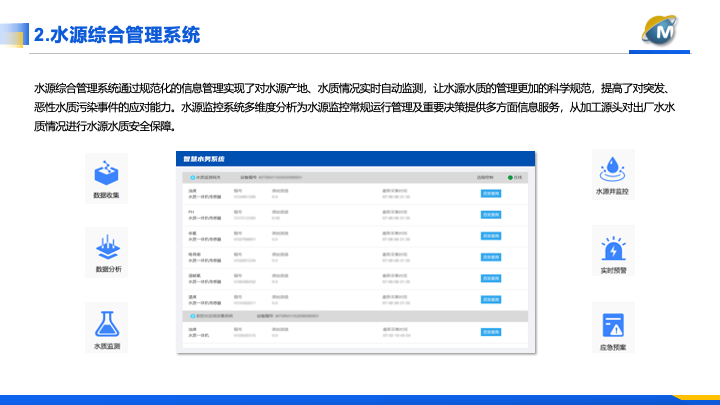Image resolution: width=720 pixels, height=405 pixels.
Task: Open the 应急预案 warning document icon
Action: tap(613, 324)
